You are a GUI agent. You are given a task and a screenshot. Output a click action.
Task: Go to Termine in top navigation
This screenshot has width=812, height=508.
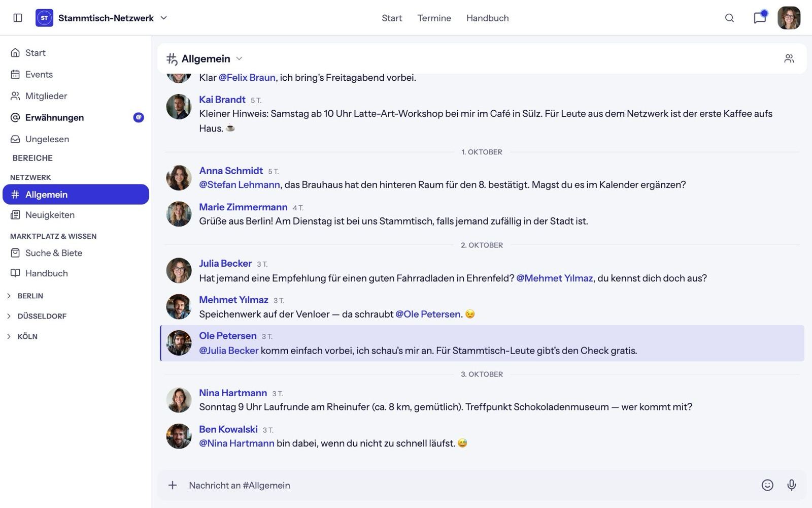tap(434, 18)
